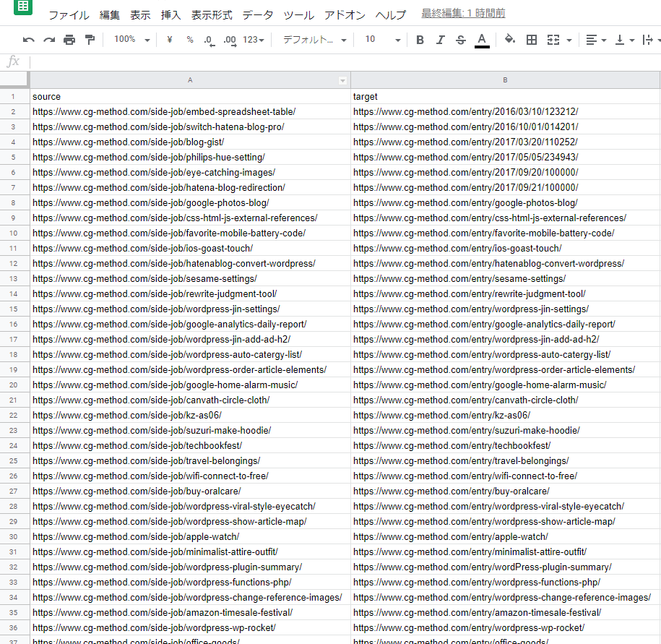Select row 20 header
This screenshot has width=661, height=644.
click(13, 385)
